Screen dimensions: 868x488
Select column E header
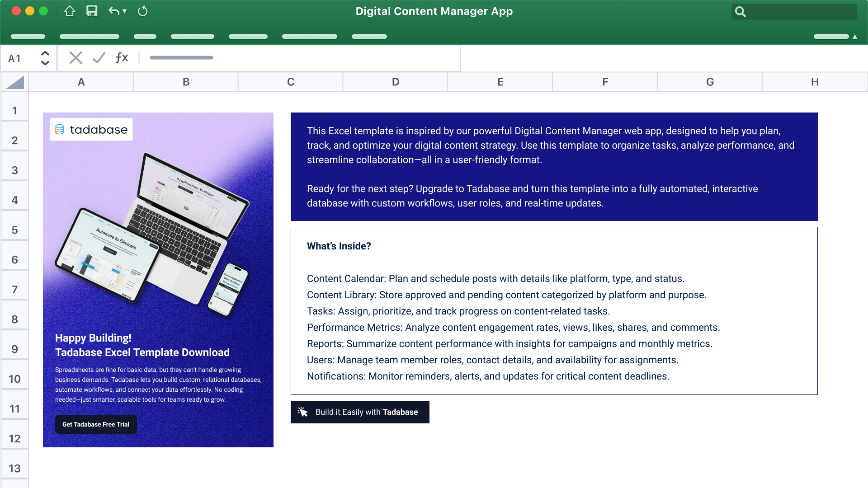point(500,82)
